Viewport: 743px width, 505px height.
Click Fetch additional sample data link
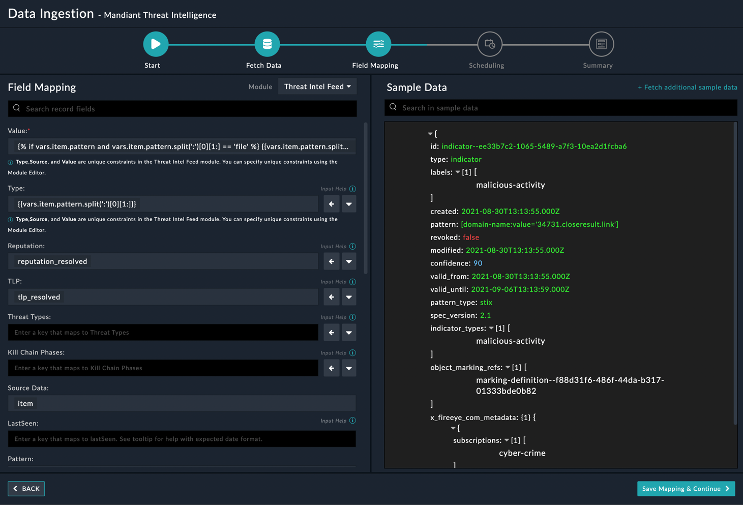[686, 88]
